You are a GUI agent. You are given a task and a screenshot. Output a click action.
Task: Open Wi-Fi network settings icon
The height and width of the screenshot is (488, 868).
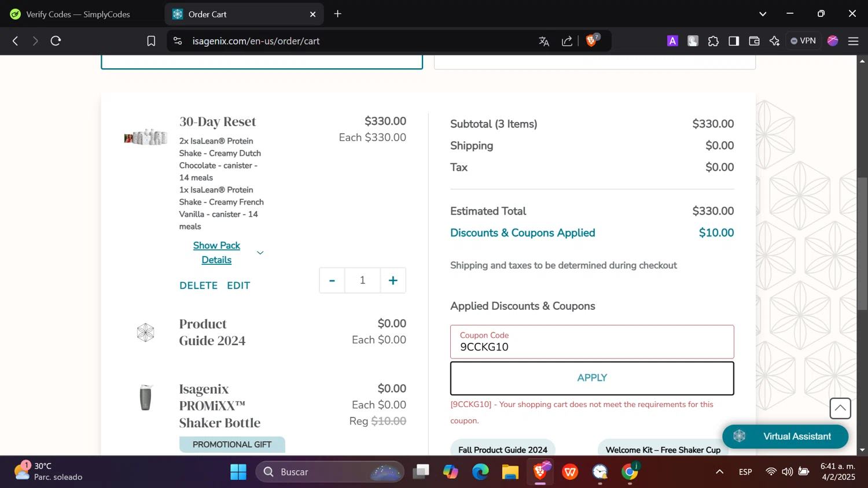771,472
